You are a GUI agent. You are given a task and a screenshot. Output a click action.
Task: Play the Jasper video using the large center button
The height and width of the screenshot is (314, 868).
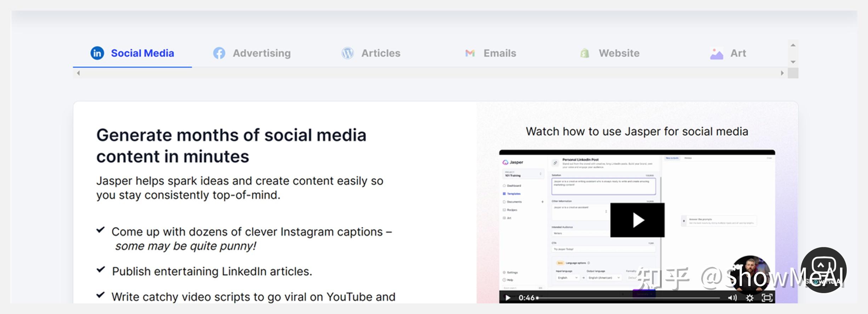click(x=637, y=220)
